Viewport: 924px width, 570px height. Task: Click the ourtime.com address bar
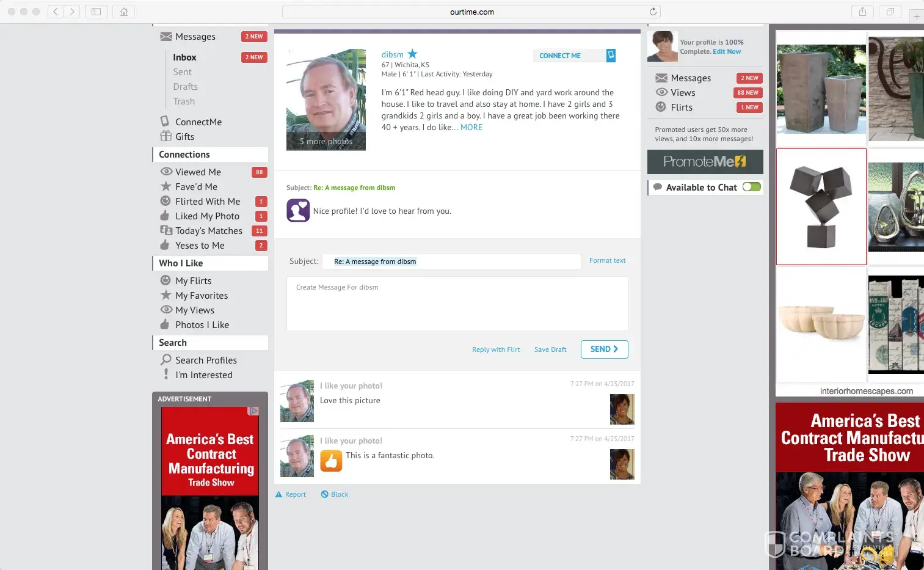pos(471,12)
